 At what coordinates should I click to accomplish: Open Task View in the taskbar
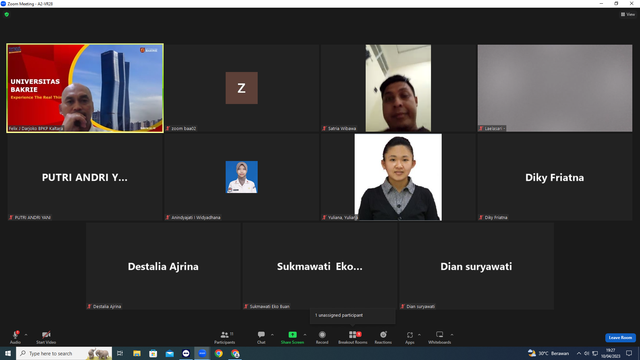[x=120, y=353]
